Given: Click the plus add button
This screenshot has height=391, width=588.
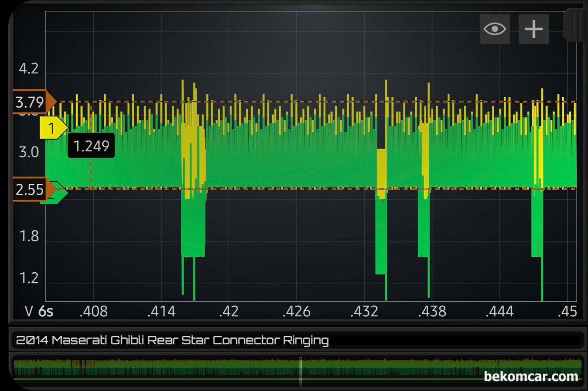Looking at the screenshot, I should [x=534, y=29].
